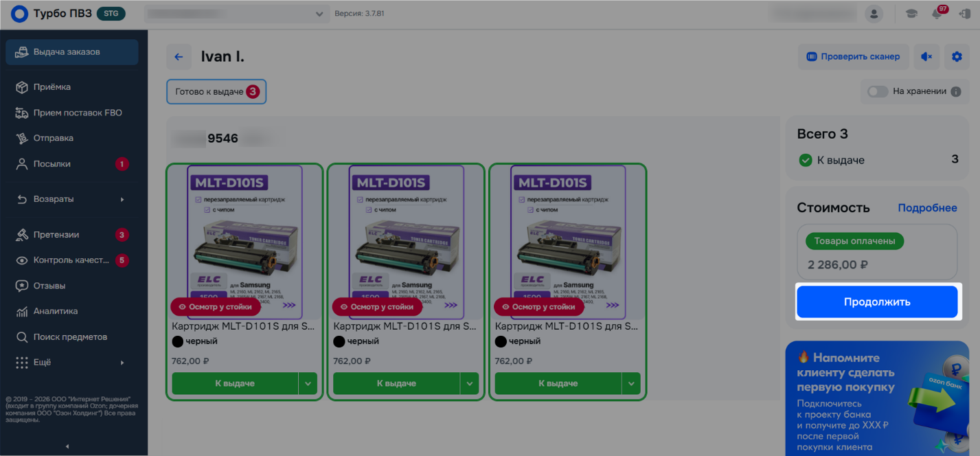Expand the Ещё submenu arrow
The height and width of the screenshot is (456, 980).
pos(122,362)
